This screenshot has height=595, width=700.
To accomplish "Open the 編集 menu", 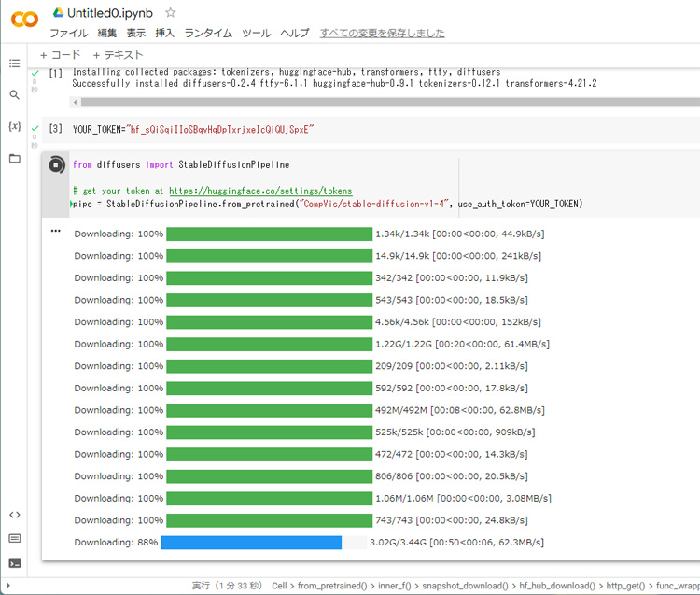I will click(x=106, y=33).
